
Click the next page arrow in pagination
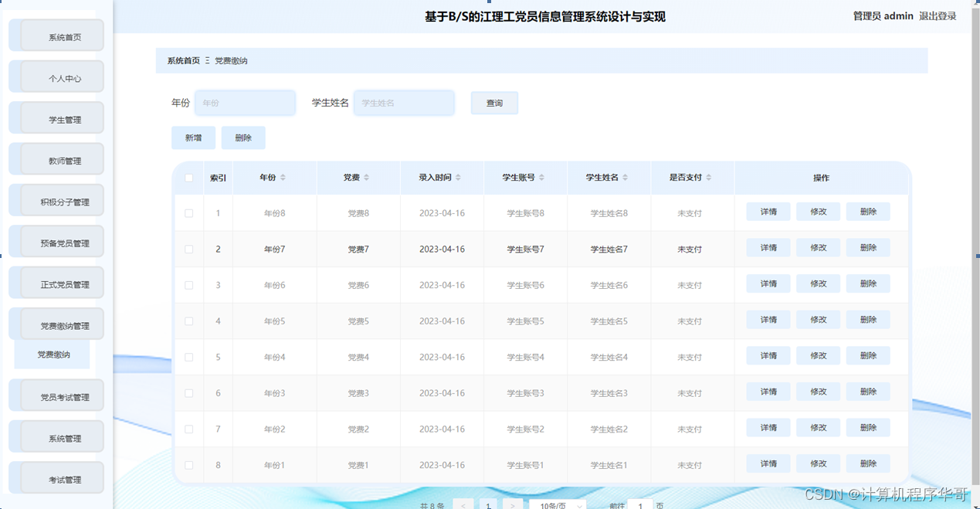pyautogui.click(x=512, y=504)
